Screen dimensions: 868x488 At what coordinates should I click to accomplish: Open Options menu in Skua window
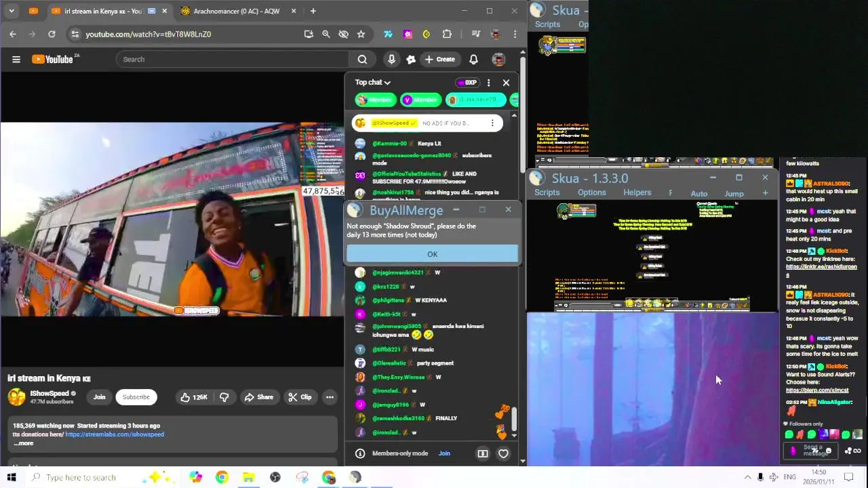pyautogui.click(x=591, y=192)
